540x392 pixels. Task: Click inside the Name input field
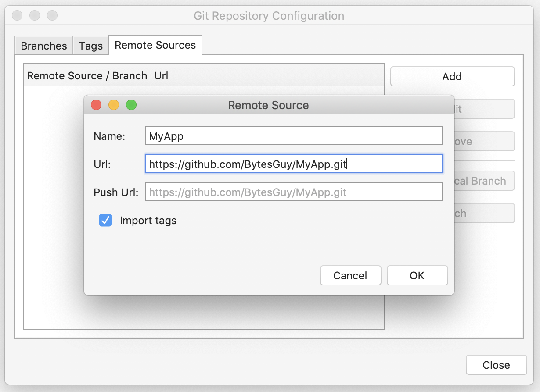[x=293, y=135]
